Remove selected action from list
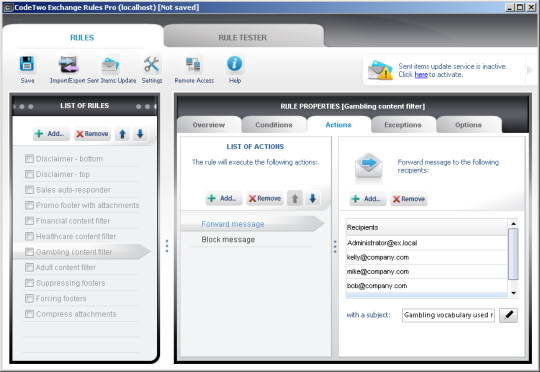Image resolution: width=540 pixels, height=372 pixels. point(265,198)
